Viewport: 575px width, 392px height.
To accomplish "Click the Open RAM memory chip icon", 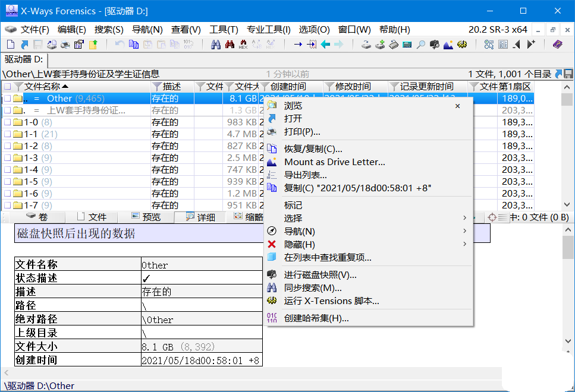I will pos(394,45).
